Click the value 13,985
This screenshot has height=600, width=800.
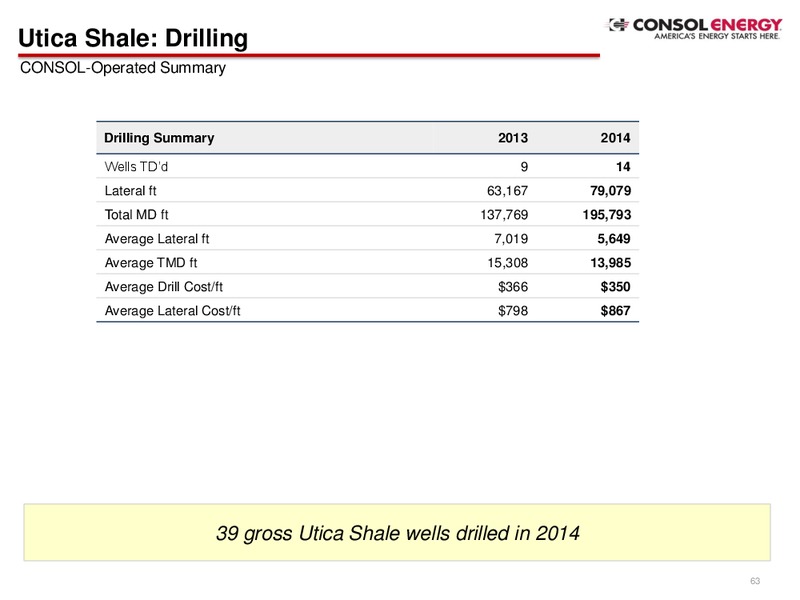click(x=611, y=263)
